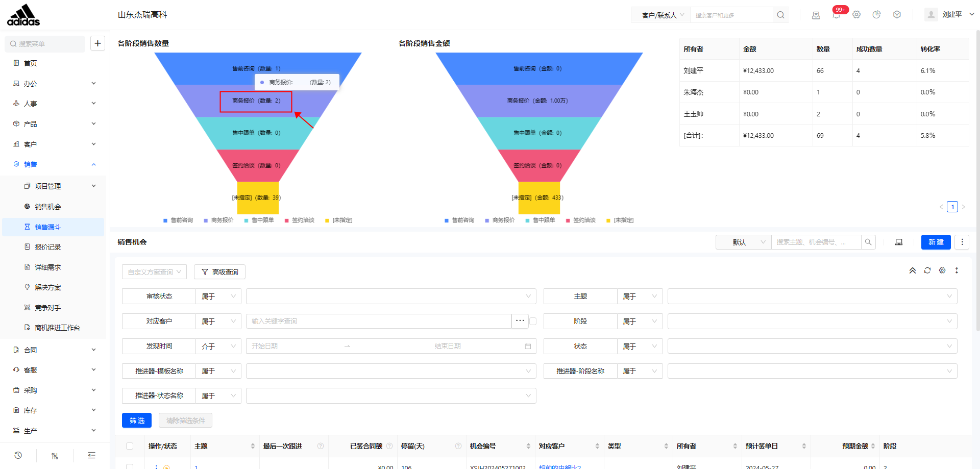Click help icon beside 最后一次跟进 header
This screenshot has width=980, height=469.
pyautogui.click(x=321, y=446)
